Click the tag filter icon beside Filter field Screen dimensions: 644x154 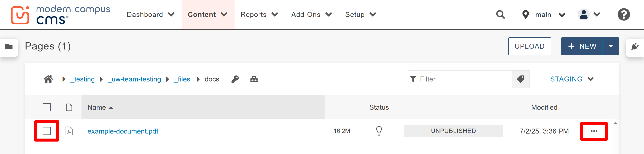click(x=521, y=79)
